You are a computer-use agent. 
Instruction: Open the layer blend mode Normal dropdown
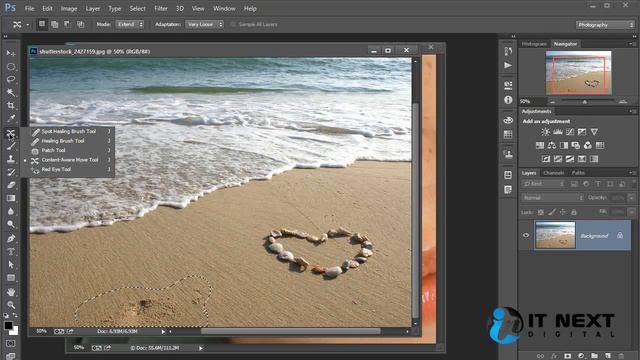coord(553,198)
